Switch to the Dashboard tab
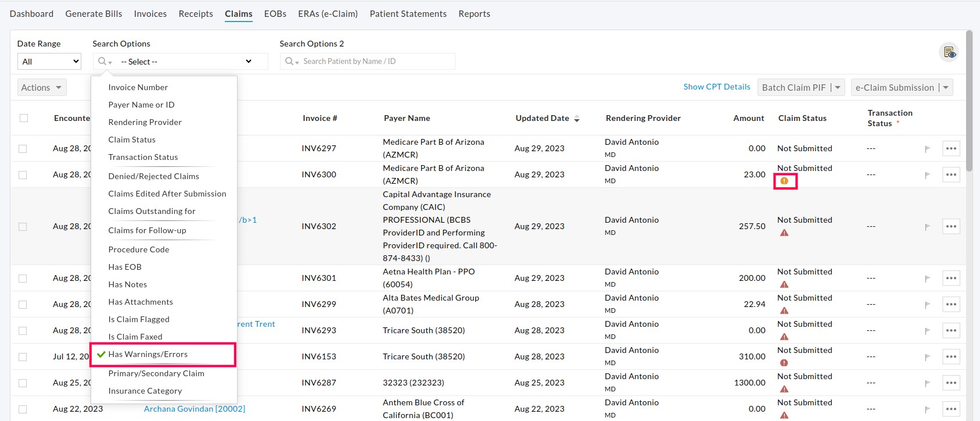The image size is (980, 421). pos(31,13)
